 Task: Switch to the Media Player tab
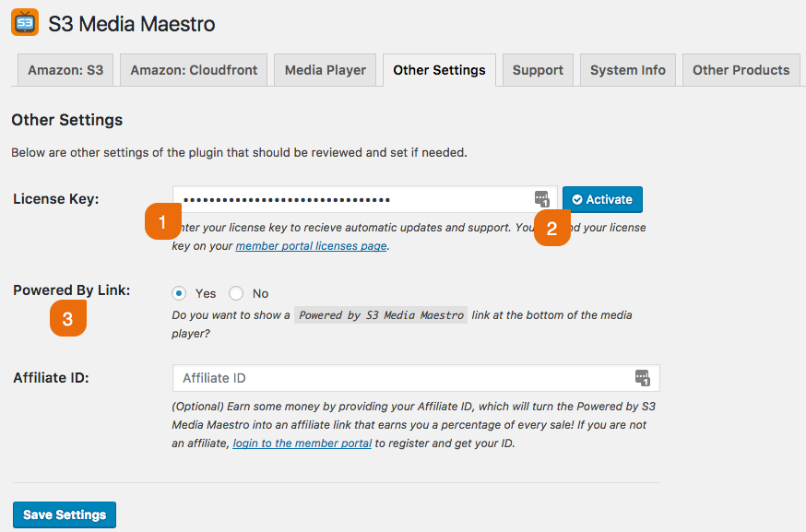click(x=325, y=69)
